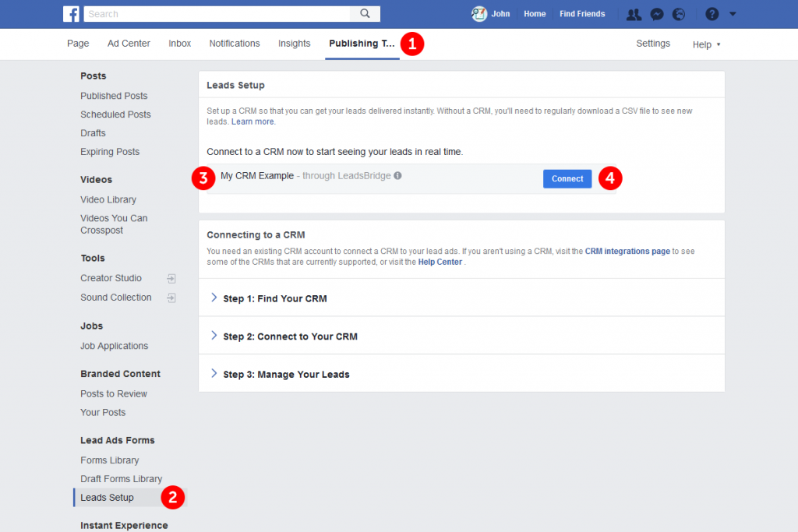The width and height of the screenshot is (798, 532).
Task: Click the search magnifier icon
Action: [x=365, y=14]
